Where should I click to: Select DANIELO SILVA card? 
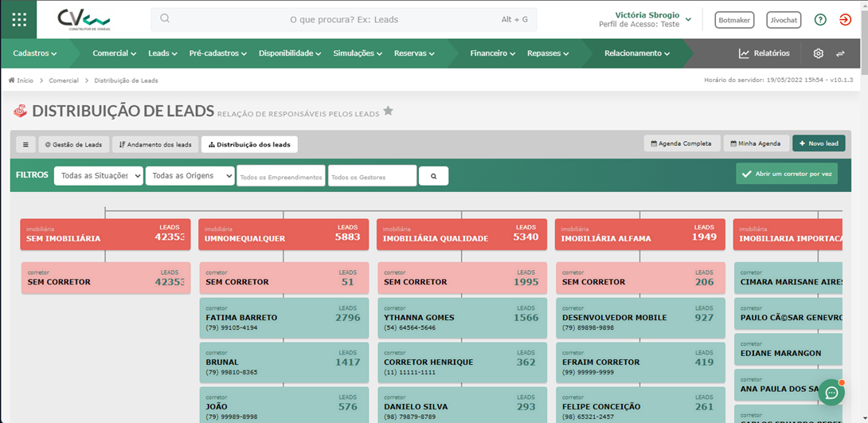462,405
